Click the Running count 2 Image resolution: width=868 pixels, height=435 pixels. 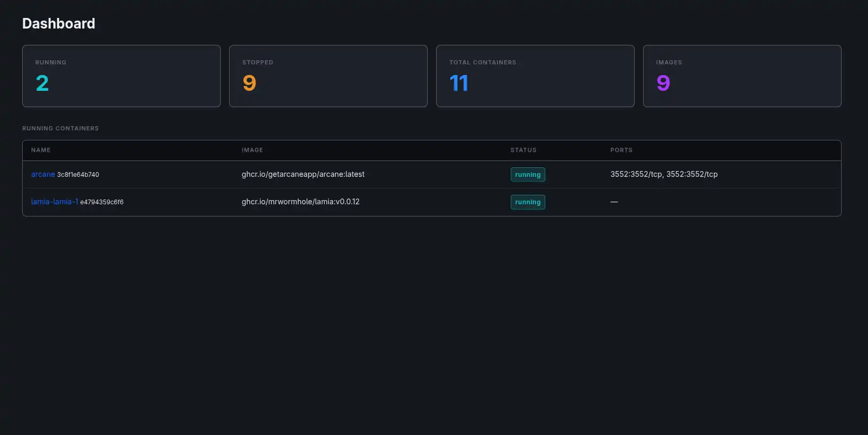click(42, 83)
